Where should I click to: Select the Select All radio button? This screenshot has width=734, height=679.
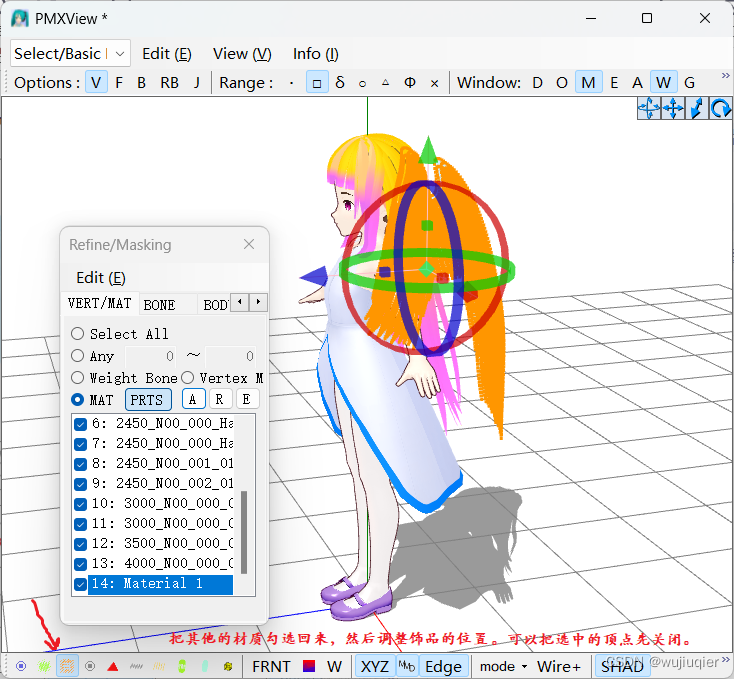coord(77,334)
